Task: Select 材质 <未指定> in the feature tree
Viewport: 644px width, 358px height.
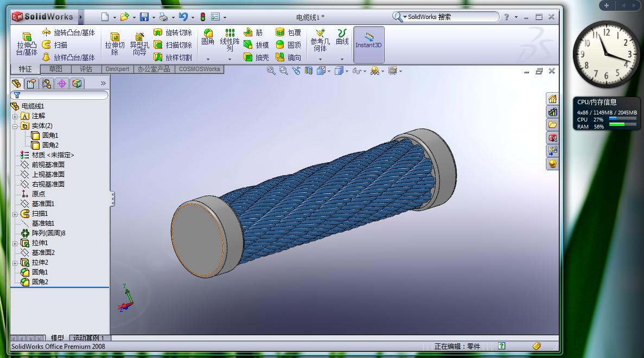Action: pyautogui.click(x=47, y=155)
